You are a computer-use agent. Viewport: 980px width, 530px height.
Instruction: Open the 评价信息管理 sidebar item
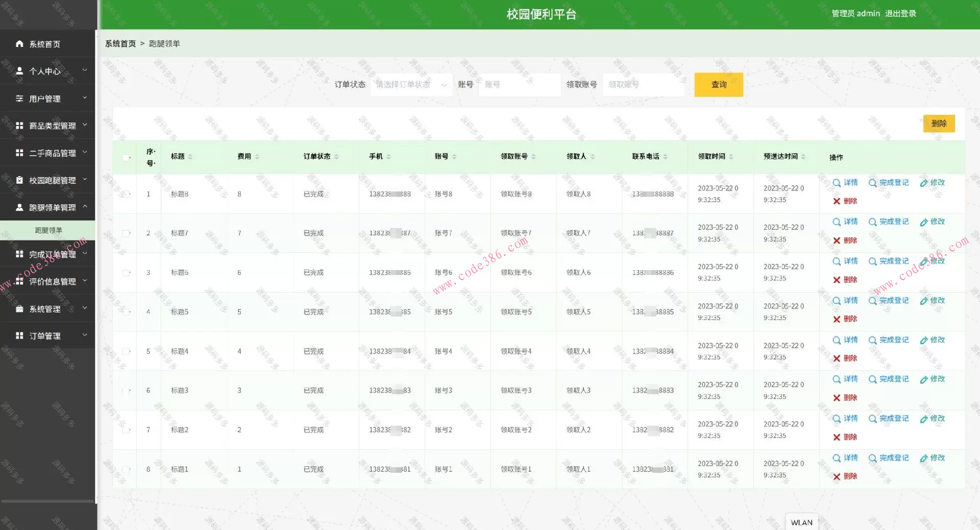47,281
